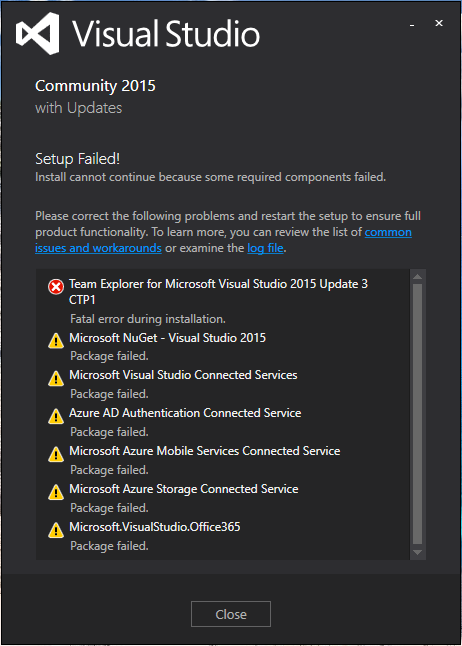
Task: Click the scrollbar up arrow in error list
Action: click(x=417, y=276)
